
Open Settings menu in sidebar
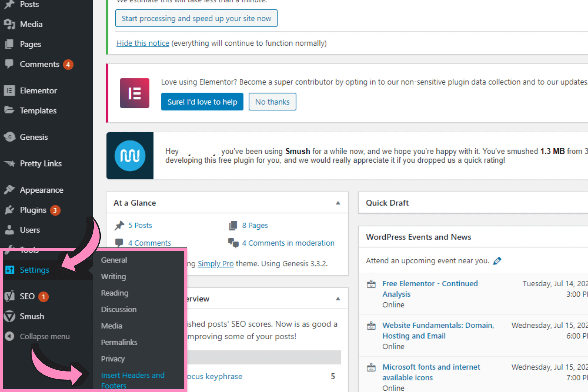(x=34, y=270)
